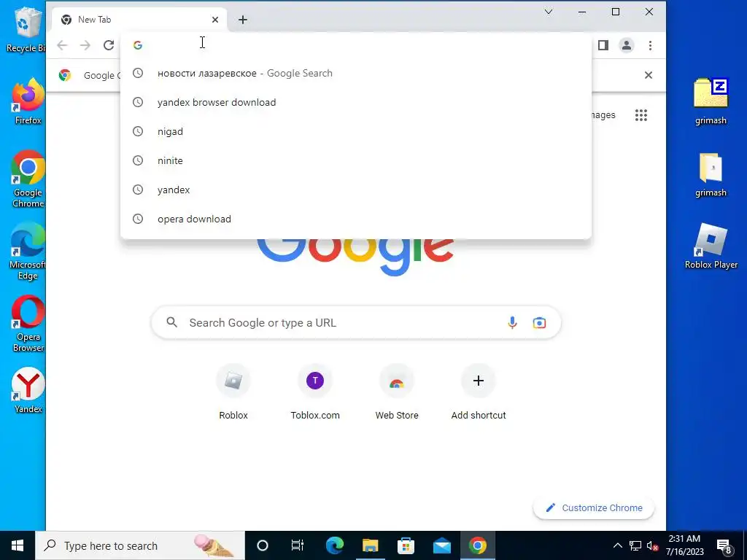Start voice search with the microphone icon
The width and height of the screenshot is (747, 560).
point(512,323)
